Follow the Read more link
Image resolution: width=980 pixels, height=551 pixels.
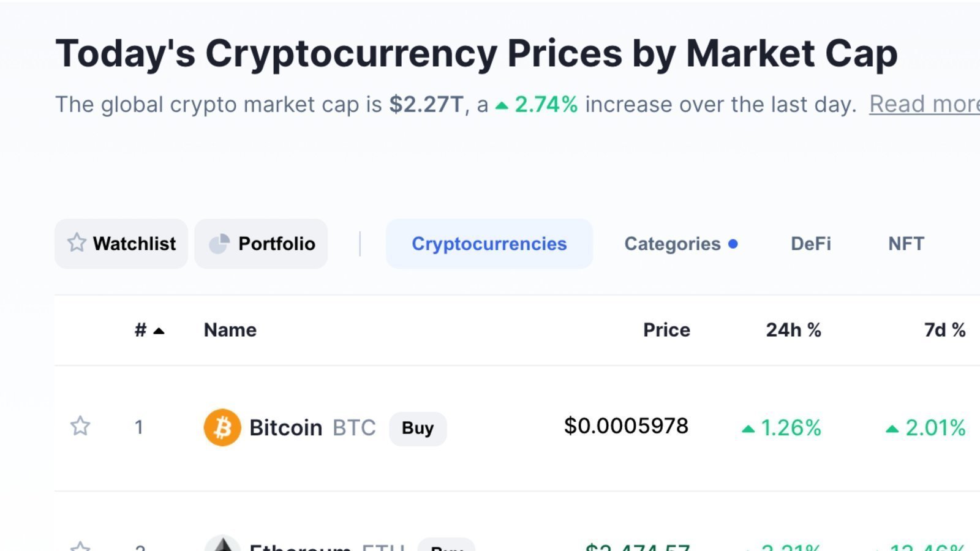(x=924, y=105)
